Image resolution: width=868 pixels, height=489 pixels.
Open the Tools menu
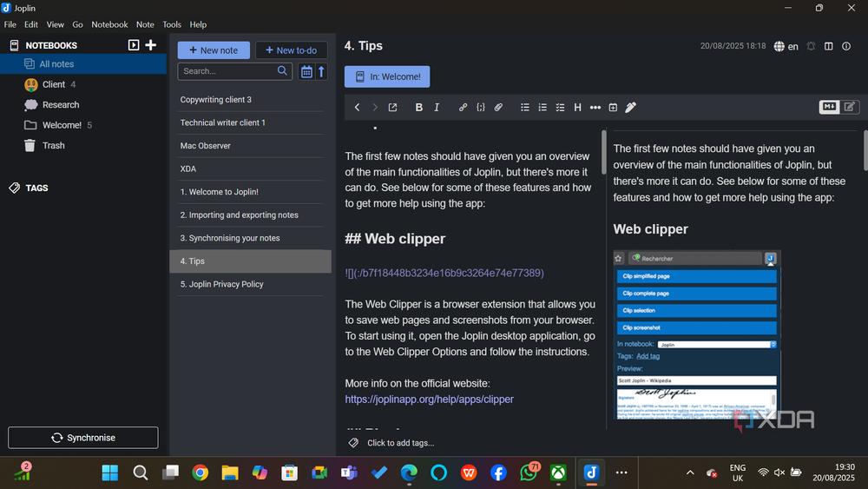click(x=172, y=24)
